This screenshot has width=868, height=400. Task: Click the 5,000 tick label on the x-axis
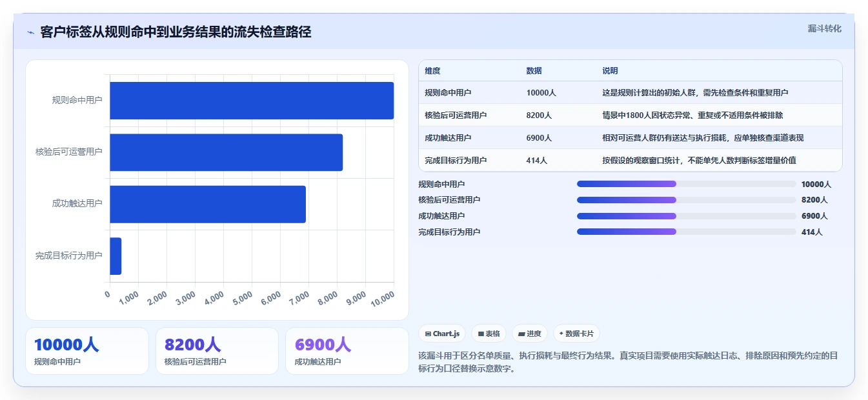(243, 298)
